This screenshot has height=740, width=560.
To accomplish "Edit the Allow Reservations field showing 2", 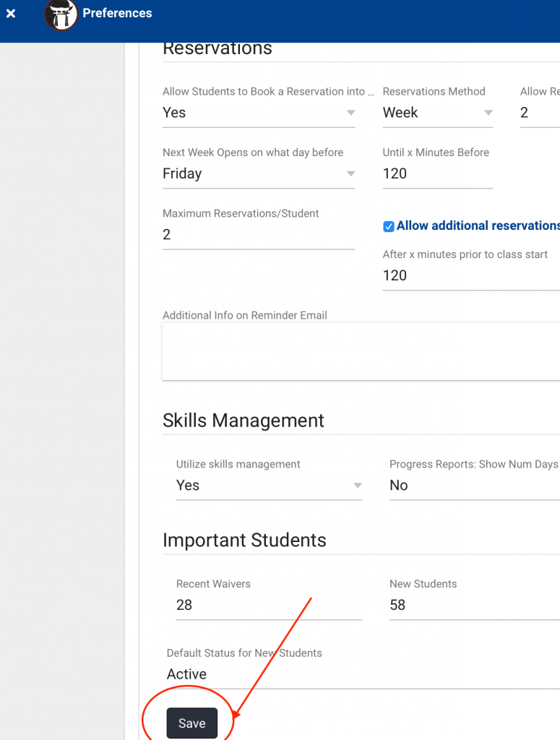I will click(x=538, y=113).
